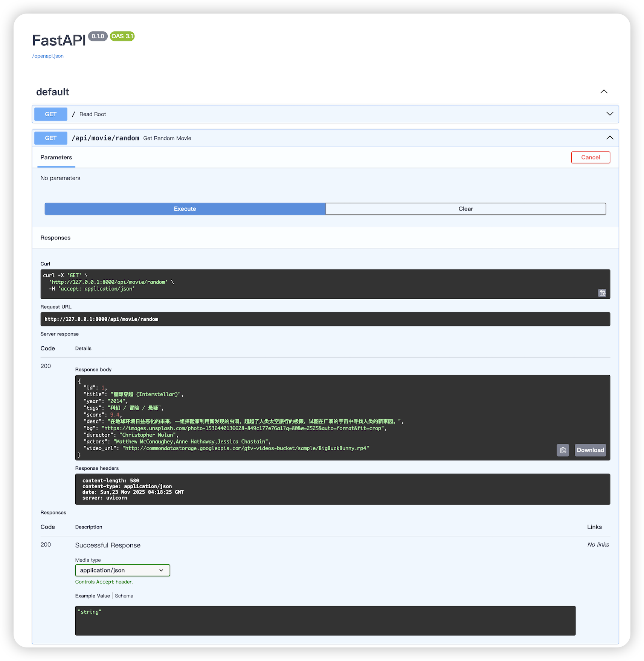Open the Media type dropdown
644x661 pixels.
(122, 570)
